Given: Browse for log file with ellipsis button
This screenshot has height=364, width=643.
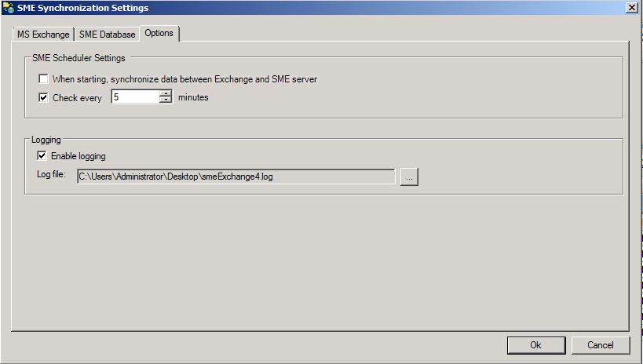Looking at the screenshot, I should [409, 177].
